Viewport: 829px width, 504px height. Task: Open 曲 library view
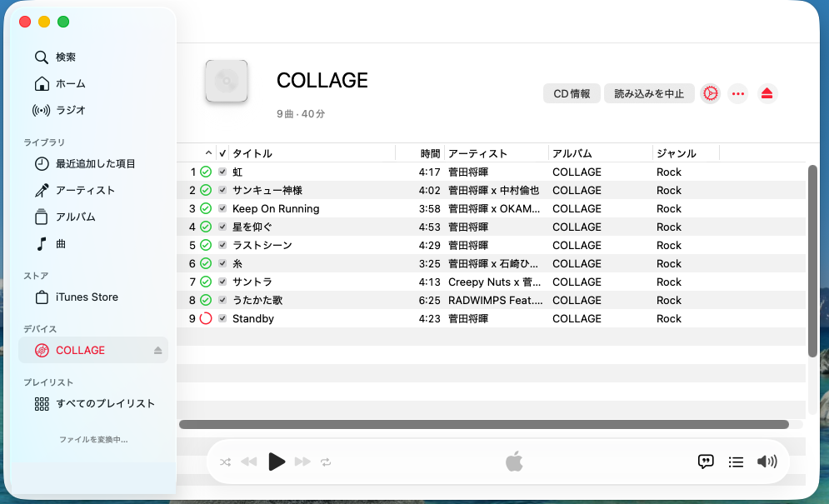click(x=50, y=244)
